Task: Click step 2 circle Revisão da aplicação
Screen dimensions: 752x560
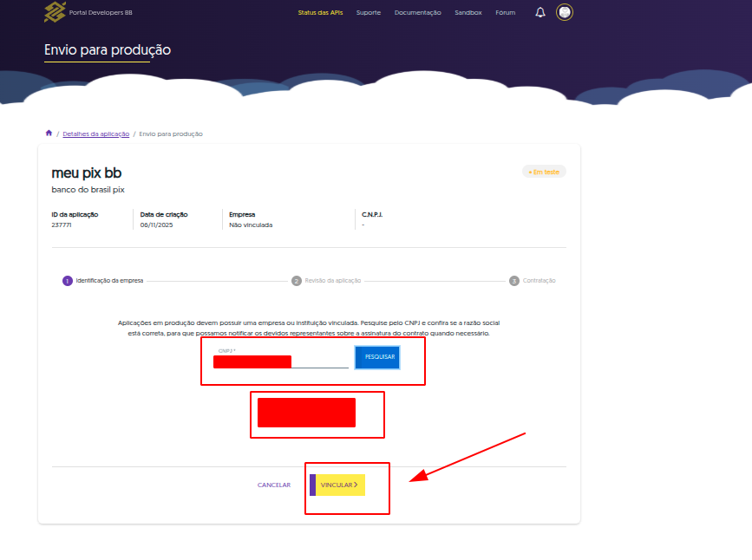Action: point(297,281)
